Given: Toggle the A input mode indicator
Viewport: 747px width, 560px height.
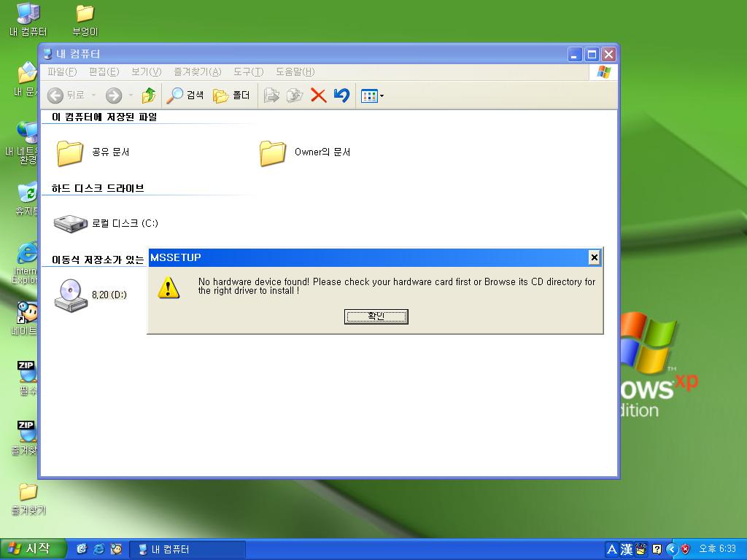Looking at the screenshot, I should point(612,550).
